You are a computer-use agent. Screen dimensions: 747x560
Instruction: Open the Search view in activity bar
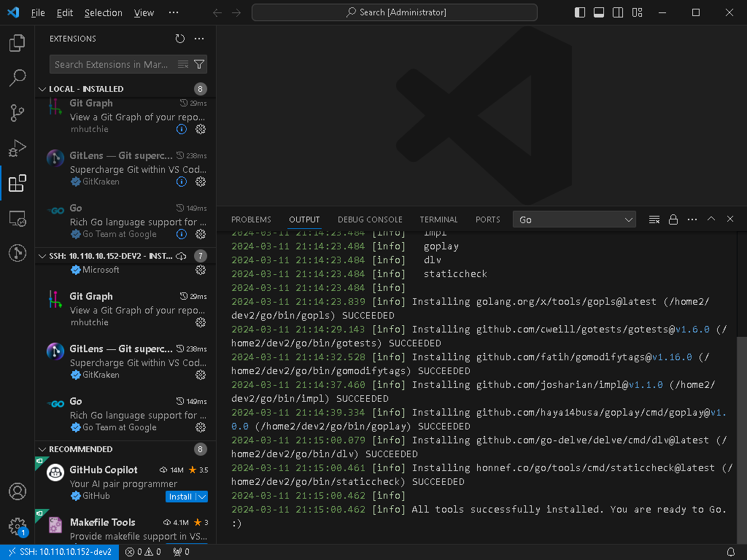pos(18,78)
